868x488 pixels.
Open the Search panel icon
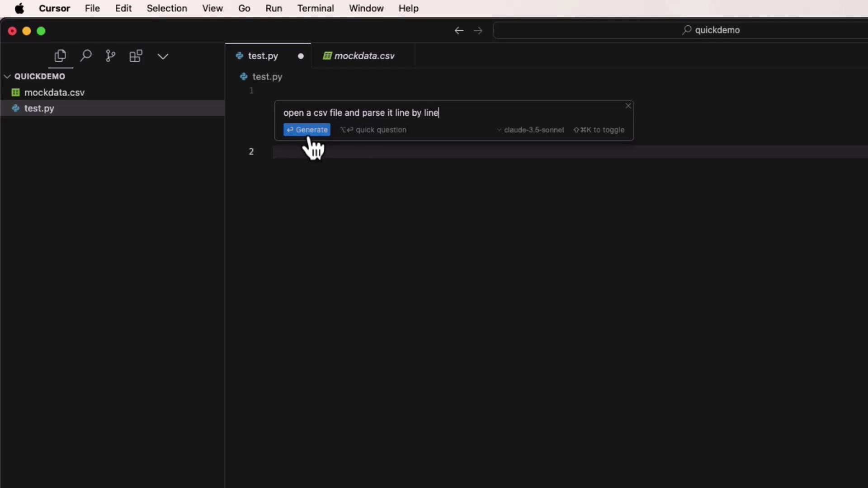[85, 56]
